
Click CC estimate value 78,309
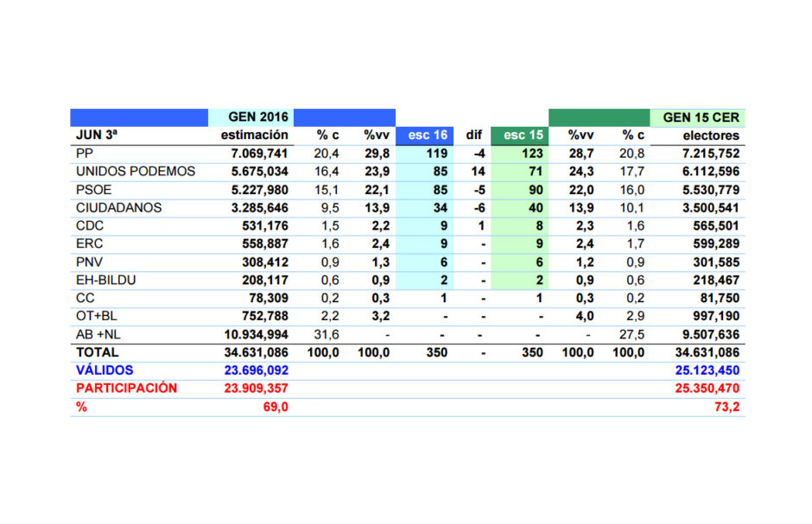click(269, 299)
